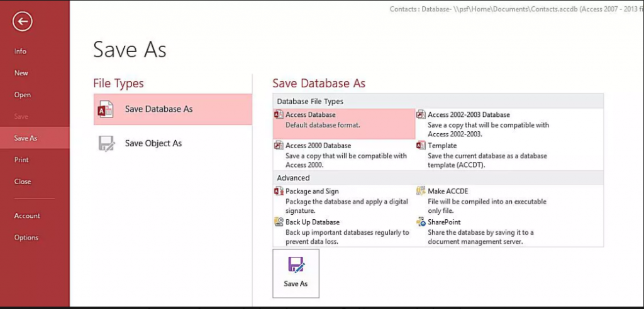The image size is (644, 309).
Task: Click 'Share the database by saving it to a' description
Action: [x=480, y=232]
